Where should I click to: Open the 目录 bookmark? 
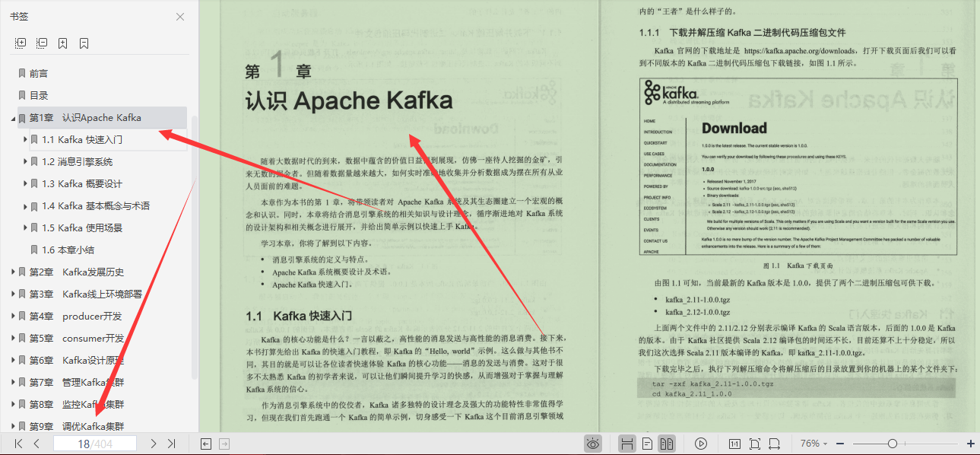tap(38, 95)
